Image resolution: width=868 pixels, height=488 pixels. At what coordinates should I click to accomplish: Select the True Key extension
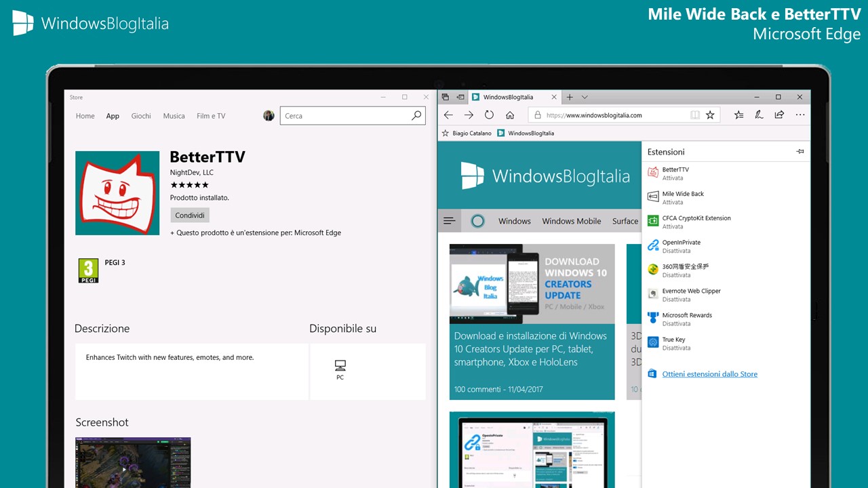[x=726, y=344]
